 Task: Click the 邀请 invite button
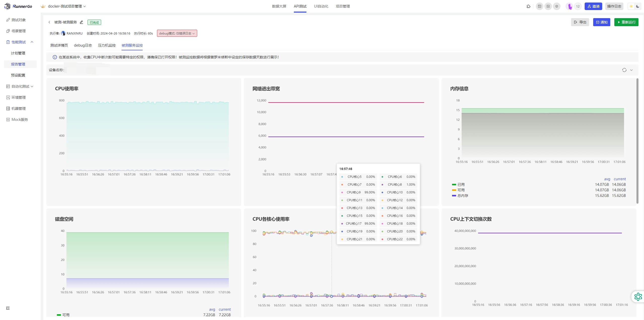[593, 6]
